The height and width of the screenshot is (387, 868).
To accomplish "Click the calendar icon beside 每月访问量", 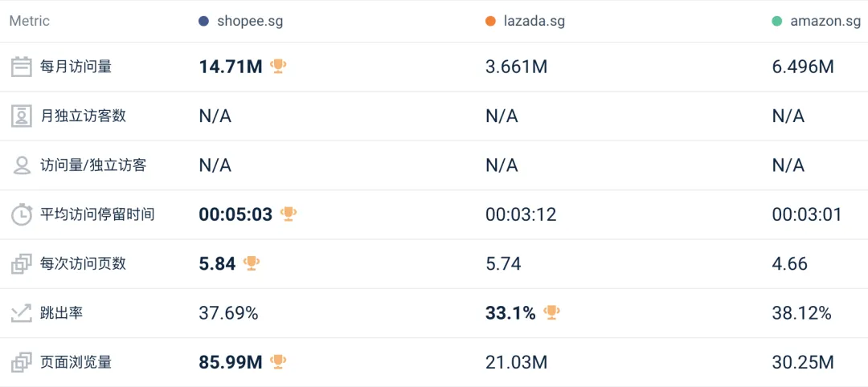I will pyautogui.click(x=21, y=67).
